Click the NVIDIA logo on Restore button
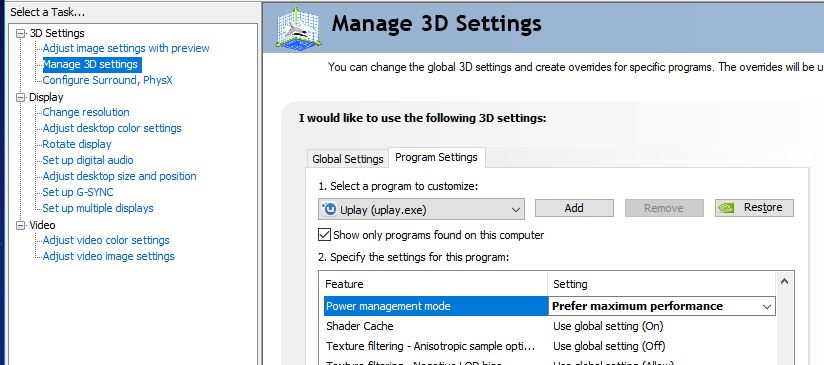 [x=727, y=208]
